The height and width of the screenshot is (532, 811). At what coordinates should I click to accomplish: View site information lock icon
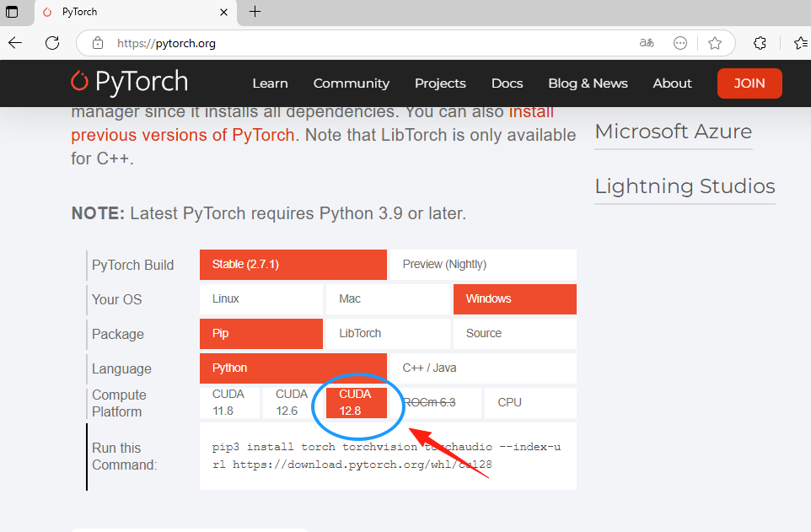coord(98,43)
